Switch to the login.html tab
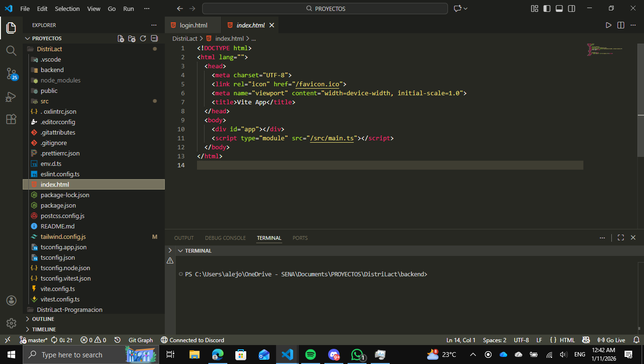This screenshot has height=364, width=644. coord(193,25)
